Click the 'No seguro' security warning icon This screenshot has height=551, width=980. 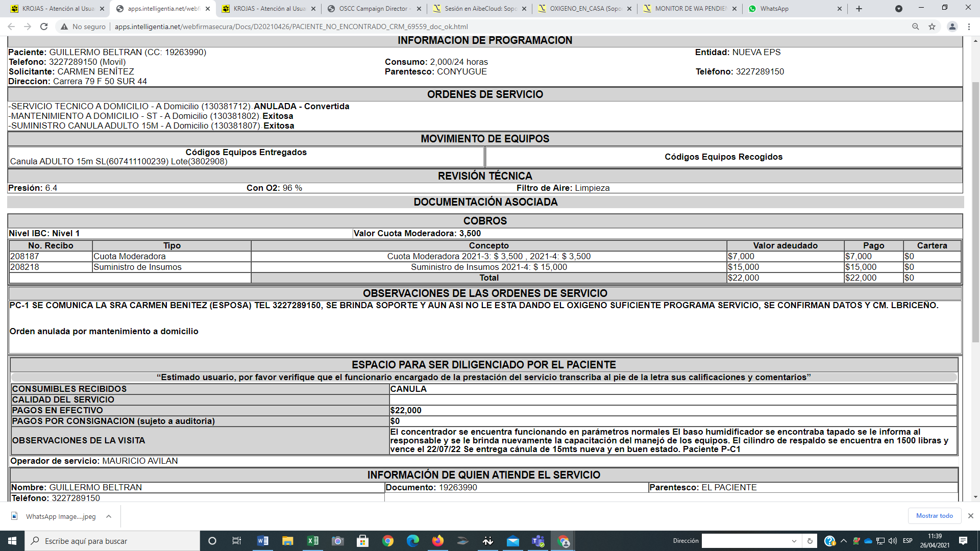(x=64, y=27)
